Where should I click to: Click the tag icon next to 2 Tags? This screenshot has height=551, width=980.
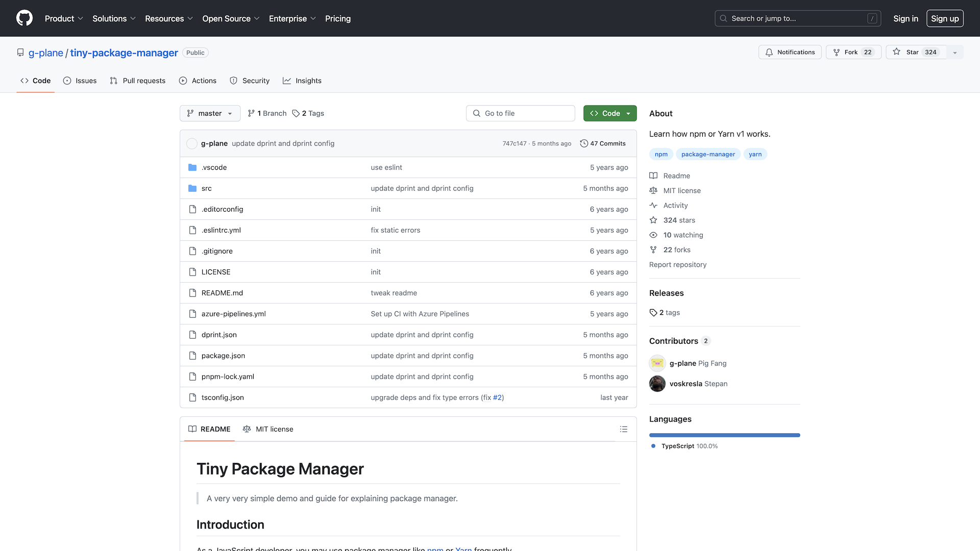[296, 113]
